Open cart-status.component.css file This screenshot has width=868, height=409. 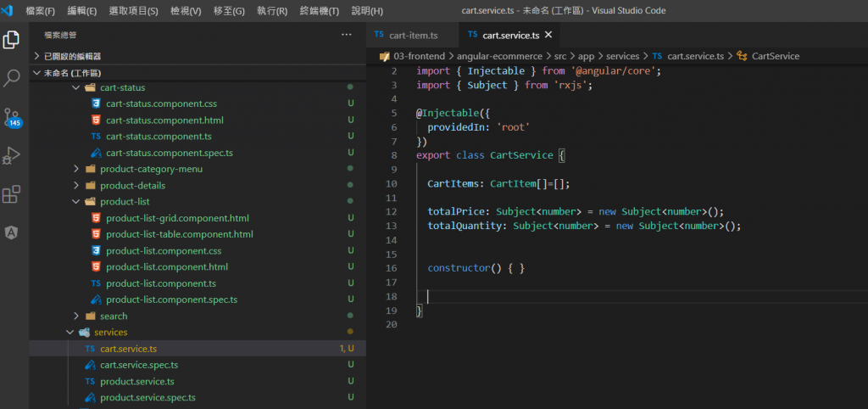pos(161,104)
